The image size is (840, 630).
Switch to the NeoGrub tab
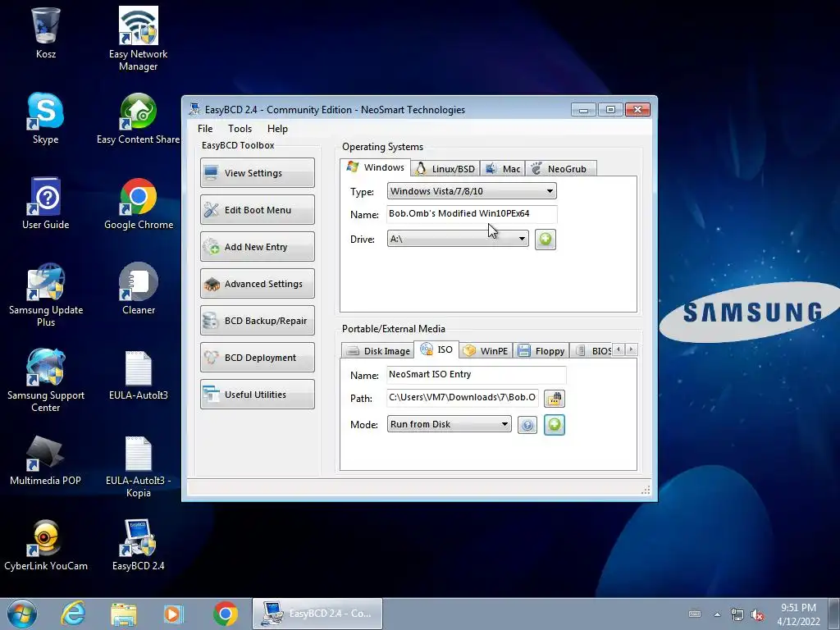point(560,169)
